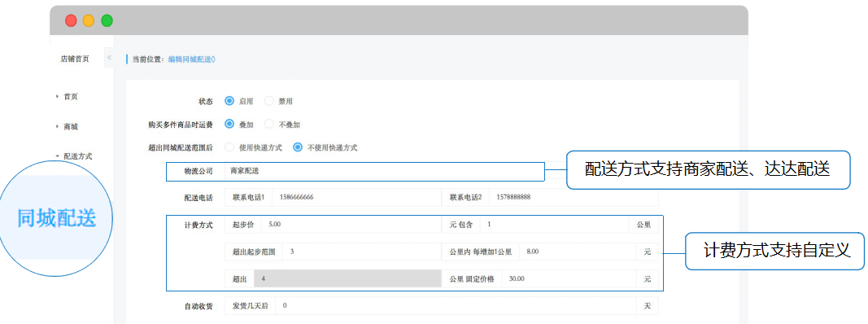Select 不使用快递方式 radio option
Image resolution: width=868 pixels, height=324 pixels.
298,148
